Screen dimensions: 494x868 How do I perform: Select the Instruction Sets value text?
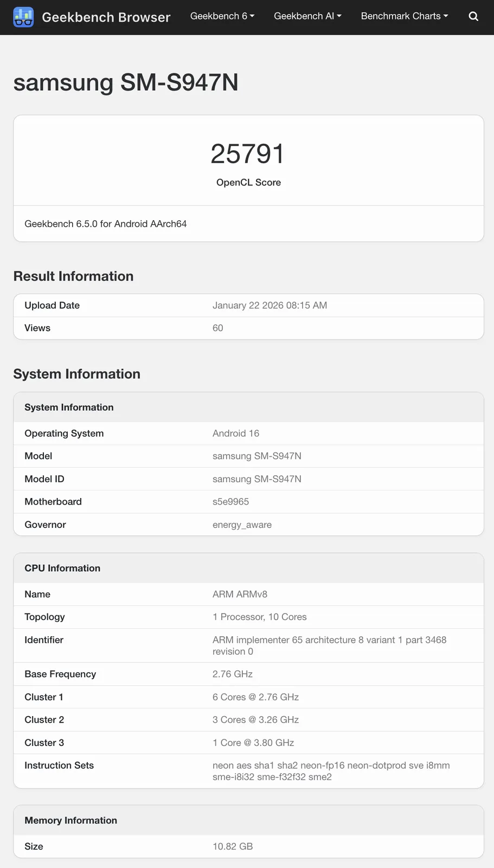(x=331, y=771)
